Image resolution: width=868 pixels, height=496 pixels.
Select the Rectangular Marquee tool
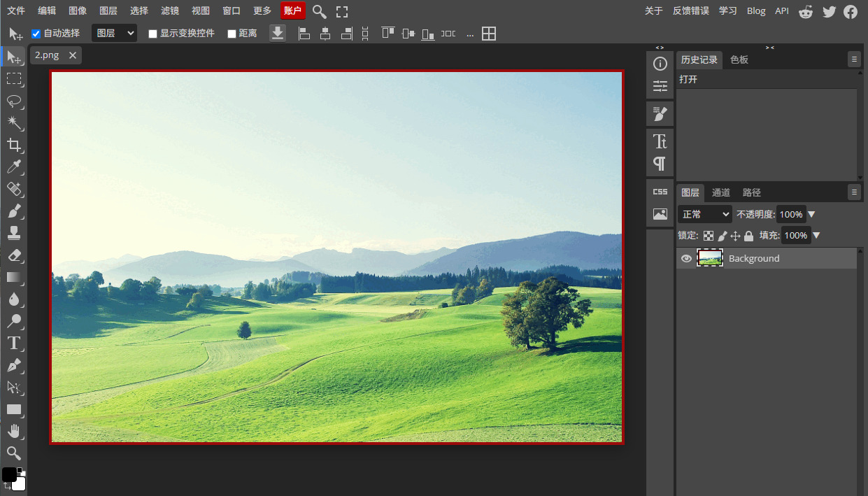(14, 78)
